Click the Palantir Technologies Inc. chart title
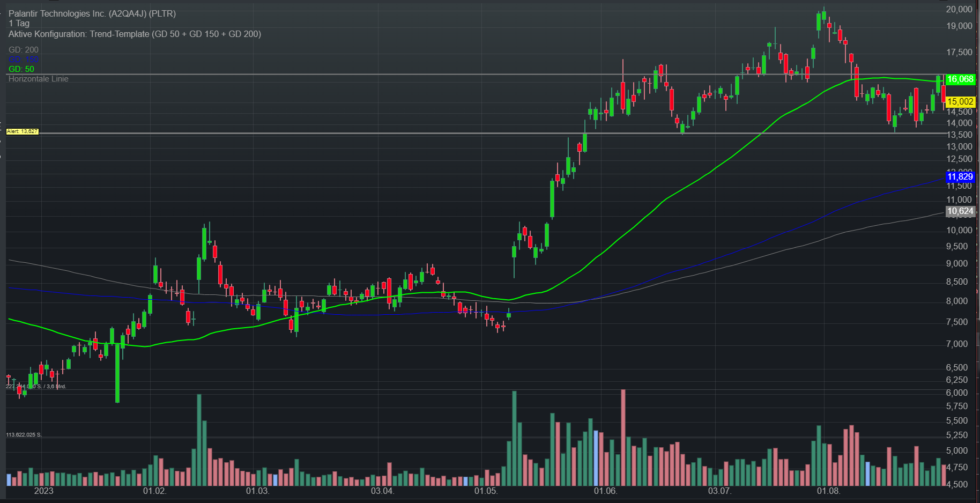 click(x=92, y=13)
